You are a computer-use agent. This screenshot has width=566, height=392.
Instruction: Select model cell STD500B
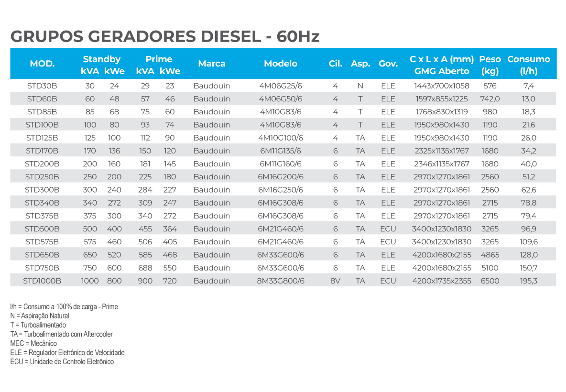pyautogui.click(x=42, y=229)
